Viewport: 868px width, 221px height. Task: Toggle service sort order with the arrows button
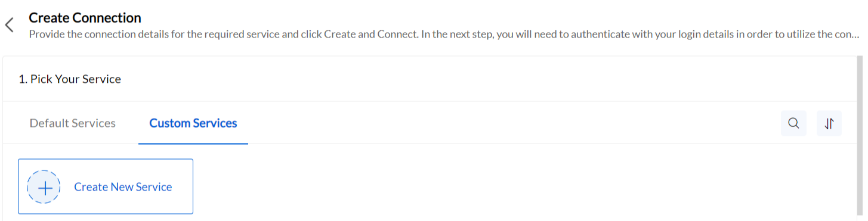829,123
